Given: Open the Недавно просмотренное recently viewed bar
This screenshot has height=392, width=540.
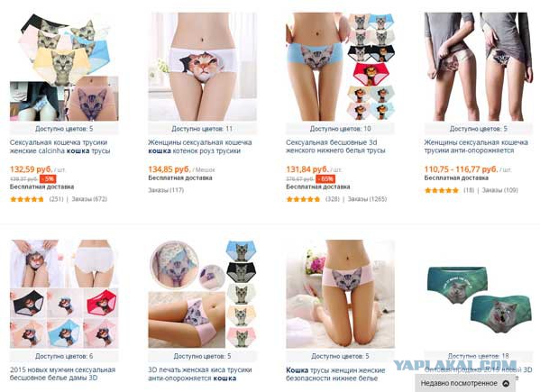Looking at the screenshot, I should (465, 383).
